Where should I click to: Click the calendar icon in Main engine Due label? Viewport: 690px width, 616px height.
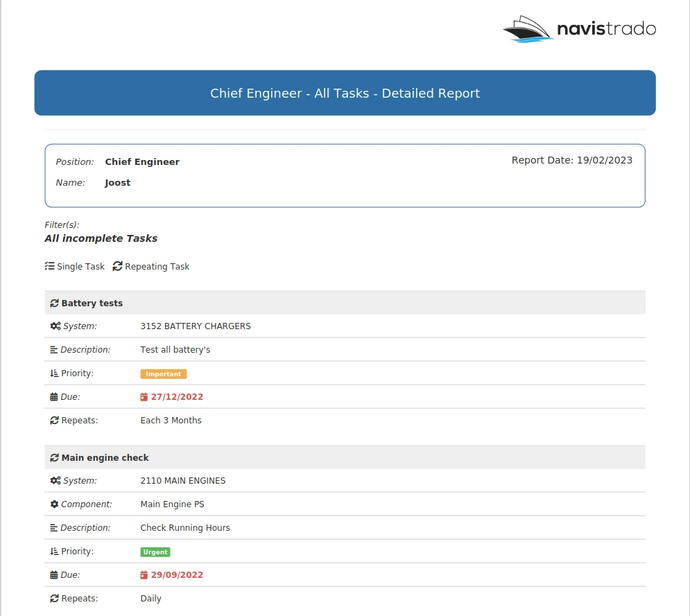pos(53,574)
